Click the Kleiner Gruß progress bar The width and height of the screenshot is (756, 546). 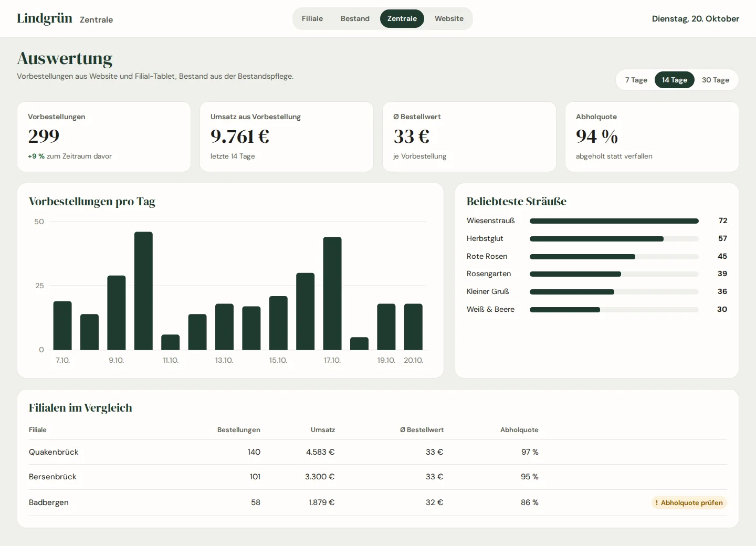coord(614,292)
